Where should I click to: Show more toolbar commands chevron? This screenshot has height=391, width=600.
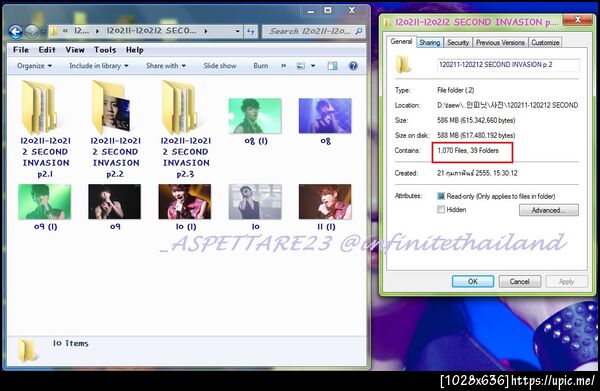(x=284, y=66)
